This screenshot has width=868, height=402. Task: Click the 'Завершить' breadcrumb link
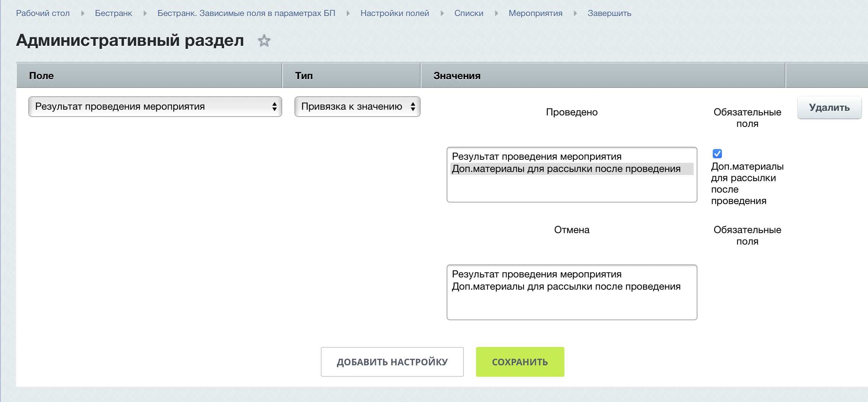609,13
